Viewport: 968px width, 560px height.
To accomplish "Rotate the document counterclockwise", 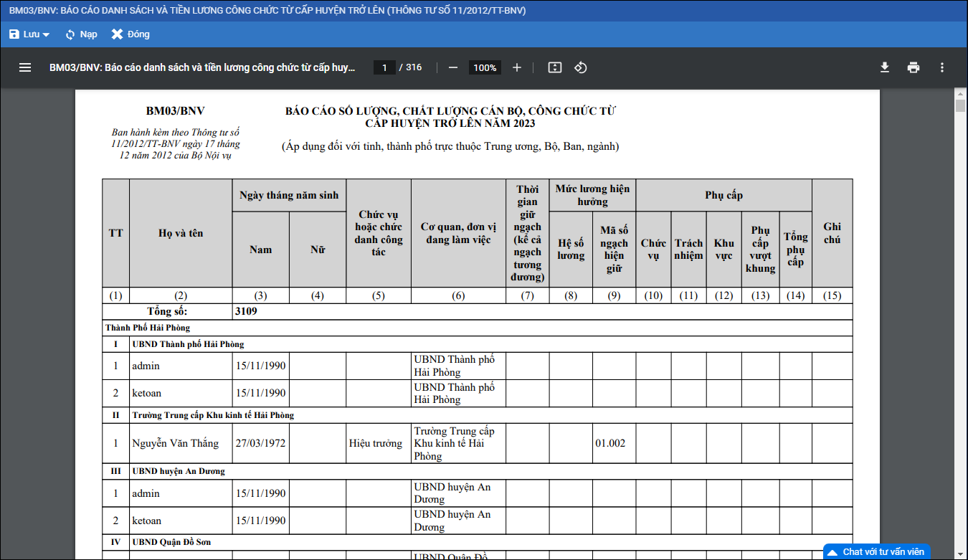I will click(x=581, y=67).
